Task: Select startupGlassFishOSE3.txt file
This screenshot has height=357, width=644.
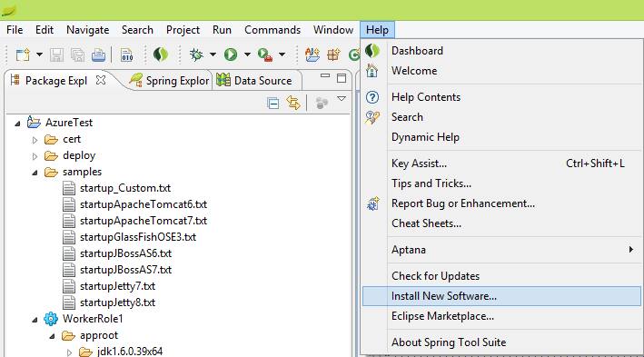Action: coord(138,237)
